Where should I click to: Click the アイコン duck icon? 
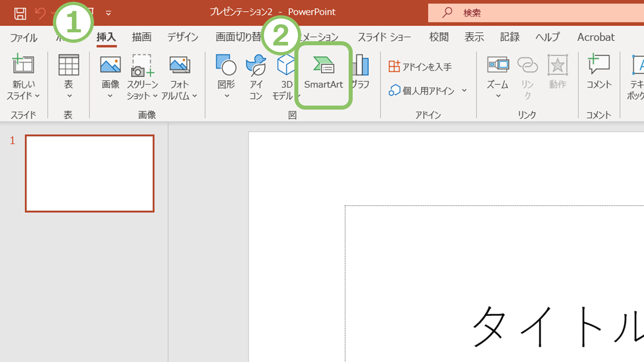[256, 65]
